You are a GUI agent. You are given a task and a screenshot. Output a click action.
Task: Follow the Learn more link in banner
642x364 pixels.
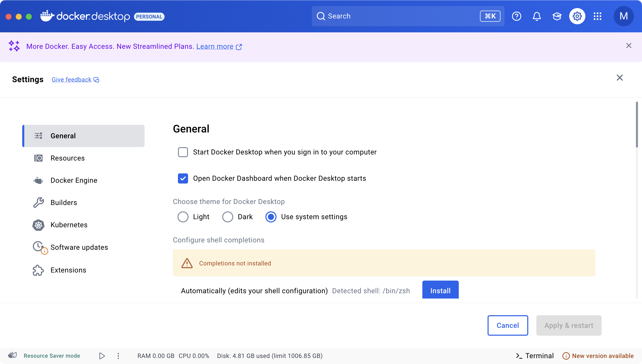tap(215, 47)
